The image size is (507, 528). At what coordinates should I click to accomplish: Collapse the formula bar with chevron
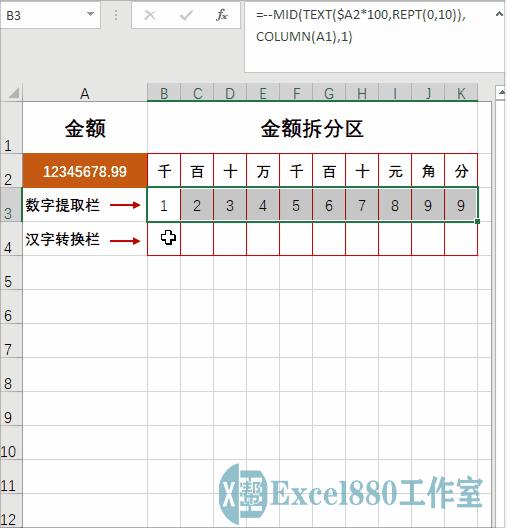(x=499, y=14)
